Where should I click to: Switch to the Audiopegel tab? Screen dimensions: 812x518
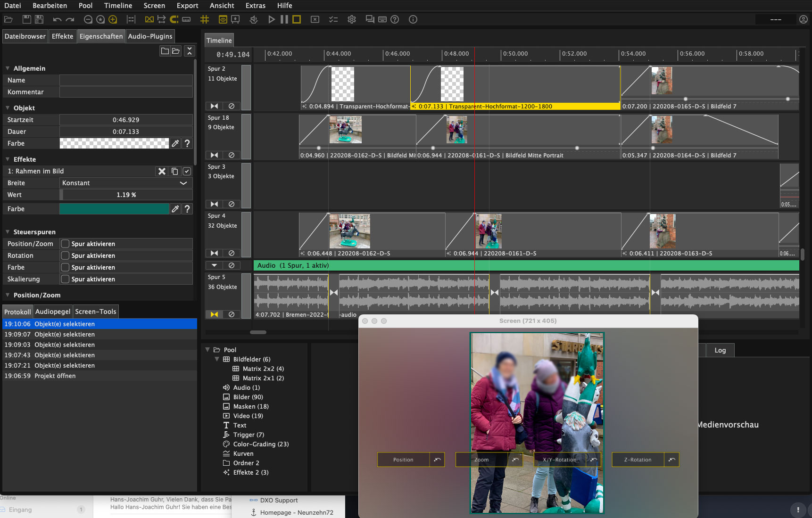click(x=53, y=312)
